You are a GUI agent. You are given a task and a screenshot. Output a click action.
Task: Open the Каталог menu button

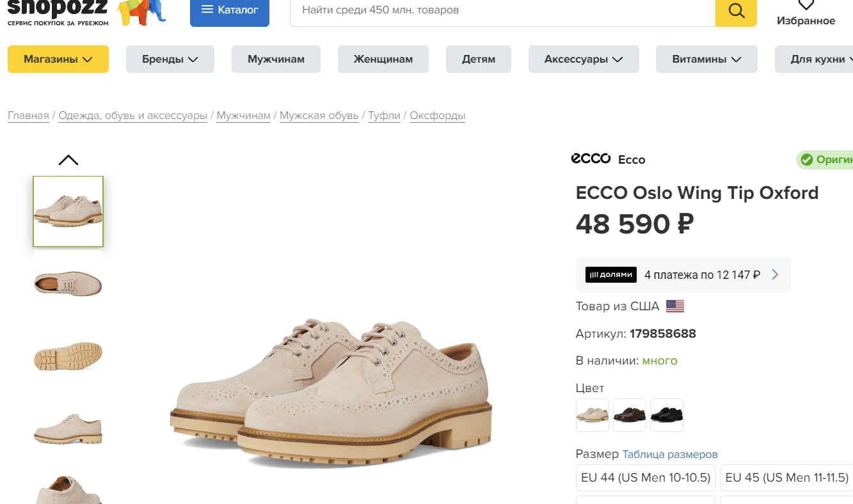[230, 10]
